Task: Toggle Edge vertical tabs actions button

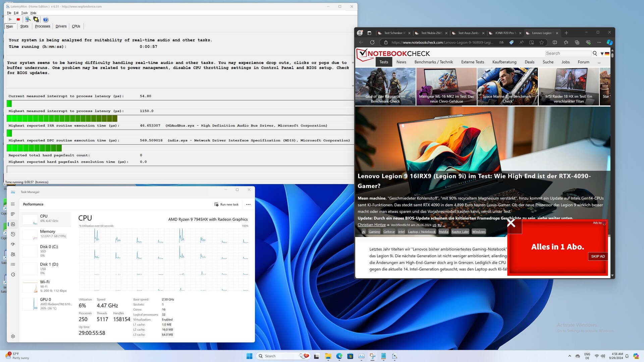Action: point(369,33)
